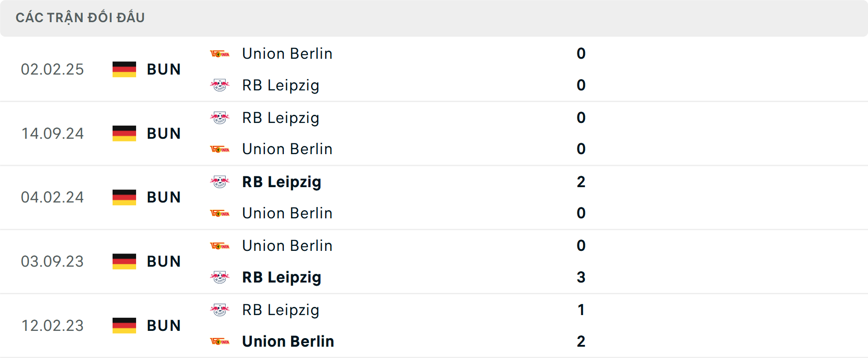
Task: Click the Union Berlin crest in the 12.02.23 row
Action: click(x=220, y=341)
